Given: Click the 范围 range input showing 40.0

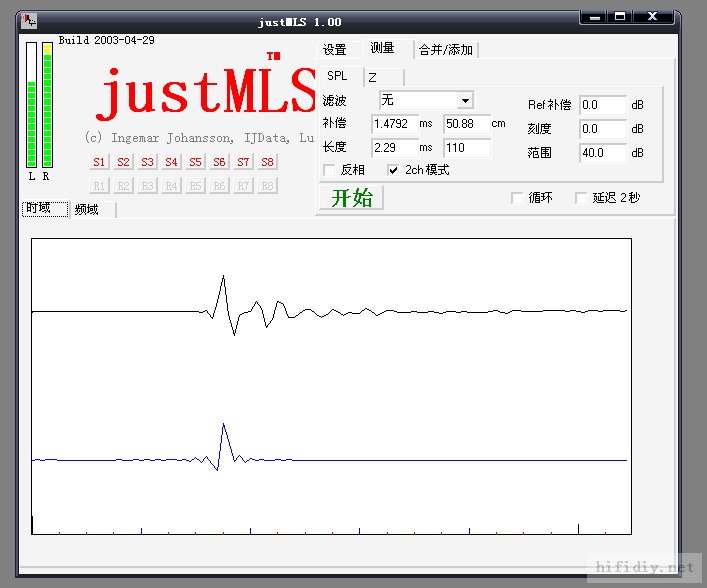Looking at the screenshot, I should (x=602, y=153).
